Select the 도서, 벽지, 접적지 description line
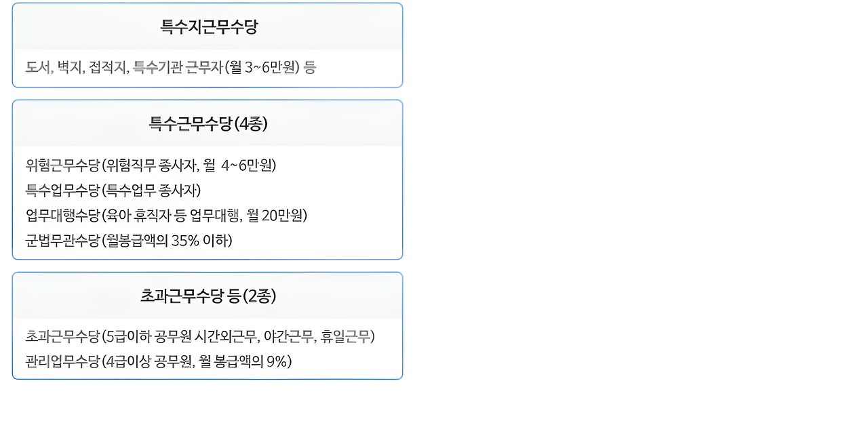The width and height of the screenshot is (868, 423). click(x=171, y=67)
